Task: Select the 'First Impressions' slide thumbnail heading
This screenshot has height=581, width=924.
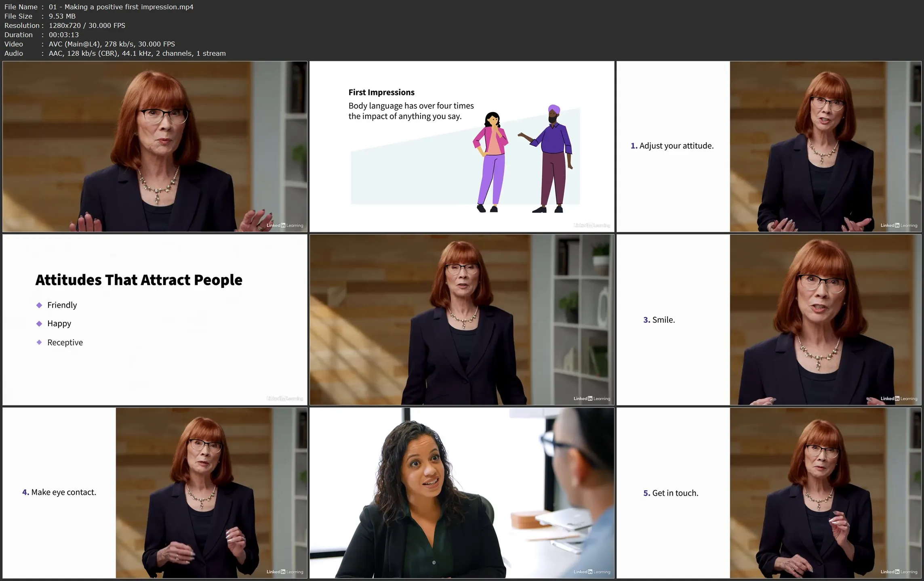Action: 381,92
